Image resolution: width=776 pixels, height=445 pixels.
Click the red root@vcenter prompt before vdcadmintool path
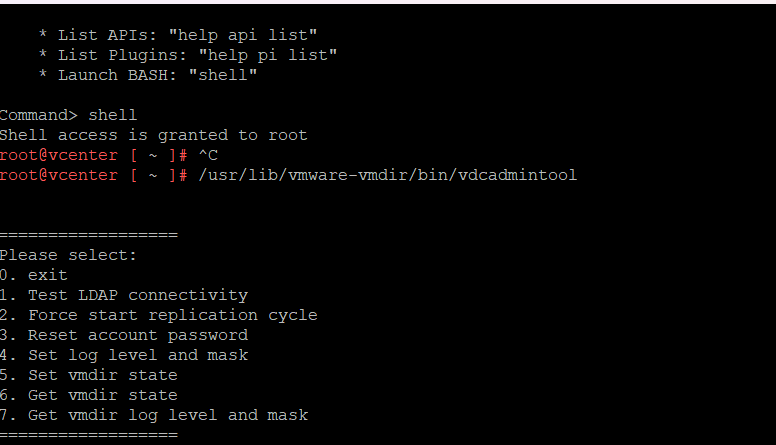[60, 175]
